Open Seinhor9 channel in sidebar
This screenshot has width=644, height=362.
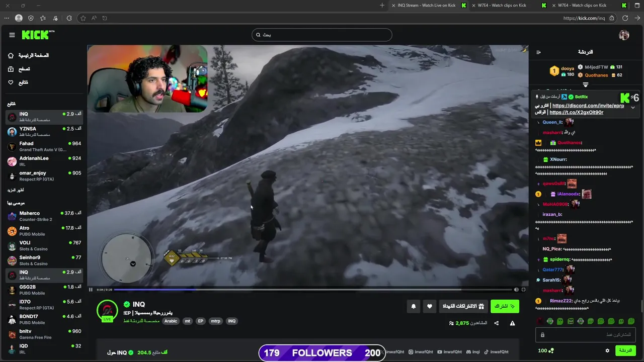(x=44, y=260)
